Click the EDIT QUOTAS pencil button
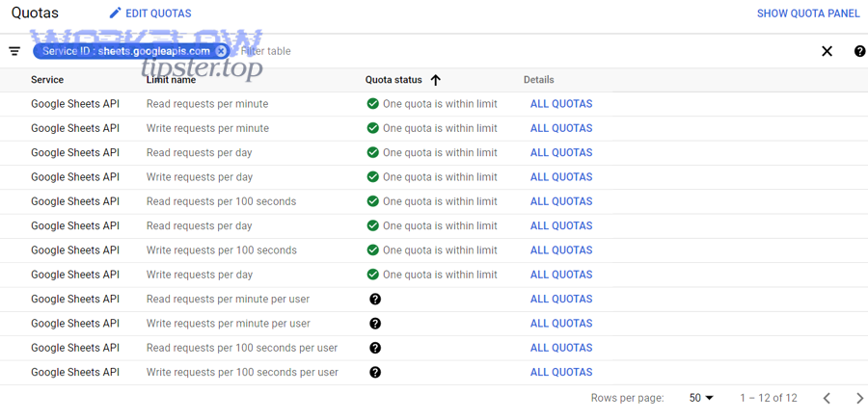868x420 pixels. tap(150, 13)
